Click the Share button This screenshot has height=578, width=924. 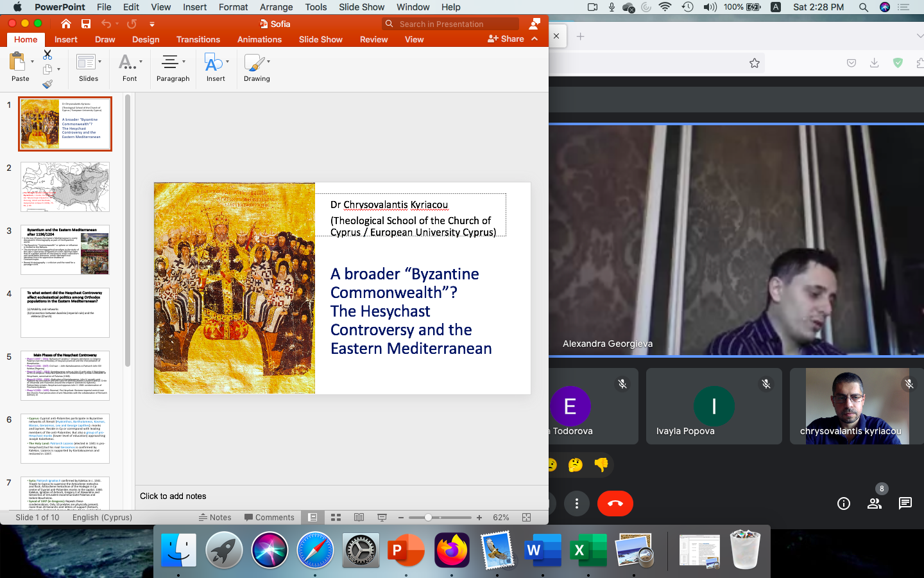506,39
